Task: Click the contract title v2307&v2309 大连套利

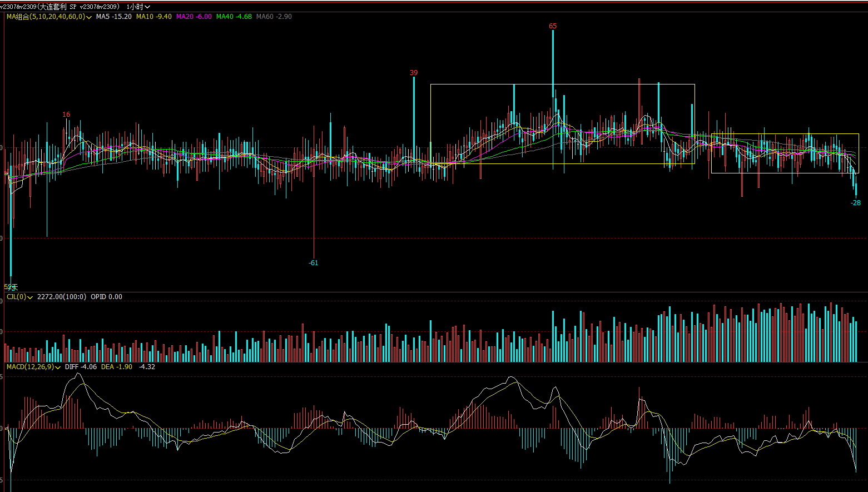Action: coord(59,7)
